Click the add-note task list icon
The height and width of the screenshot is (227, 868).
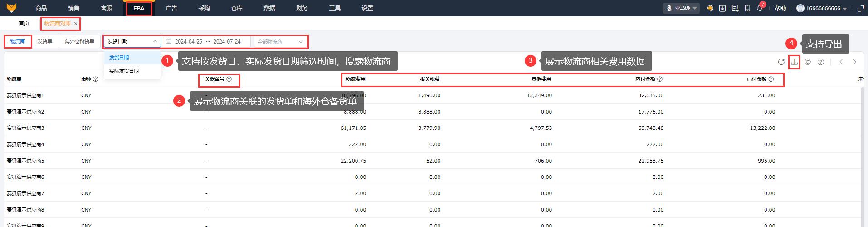tap(735, 8)
